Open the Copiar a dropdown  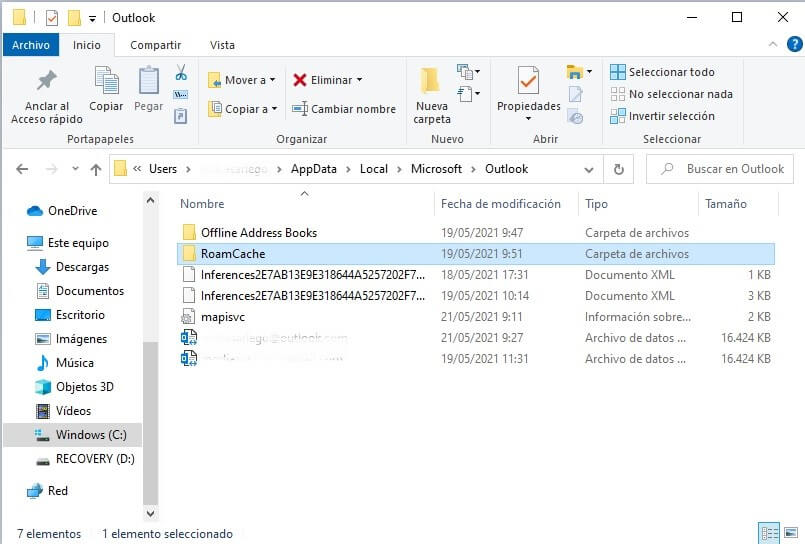pyautogui.click(x=243, y=109)
